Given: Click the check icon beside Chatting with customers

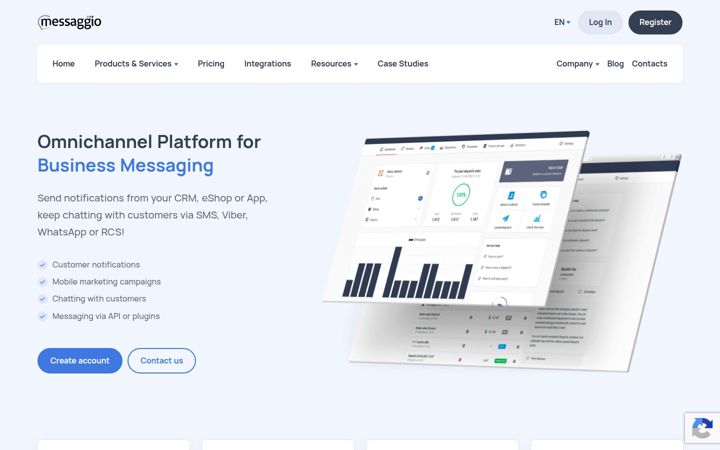Looking at the screenshot, I should click(42, 299).
